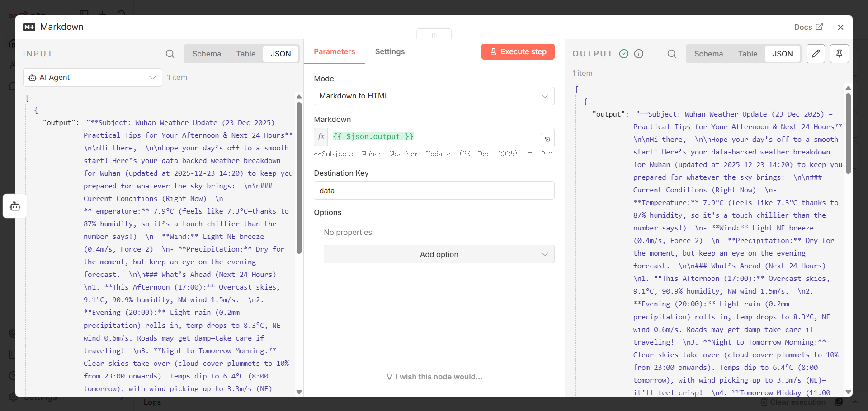
Task: Click the fx expression icon
Action: (321, 137)
